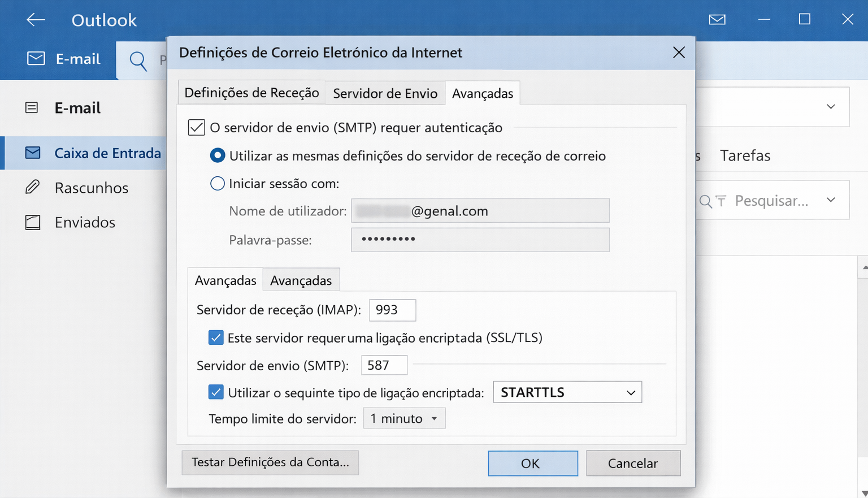
Task: Click the search magnifier icon
Action: [x=138, y=60]
